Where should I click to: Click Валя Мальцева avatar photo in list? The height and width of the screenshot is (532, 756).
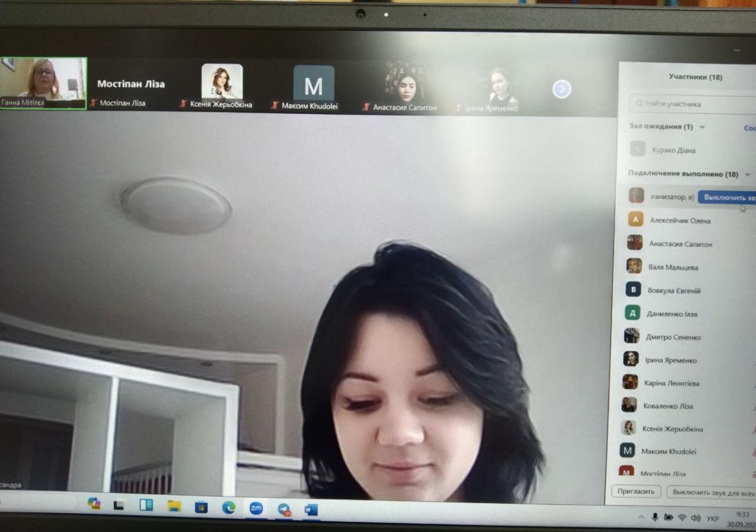(634, 266)
